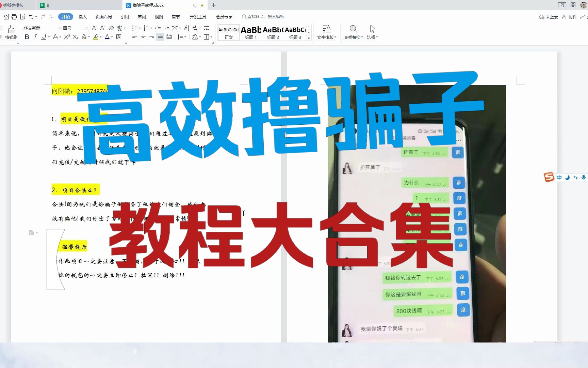Switch to the 开发工具 ribbon tab
The image size is (588, 368).
[x=198, y=17]
